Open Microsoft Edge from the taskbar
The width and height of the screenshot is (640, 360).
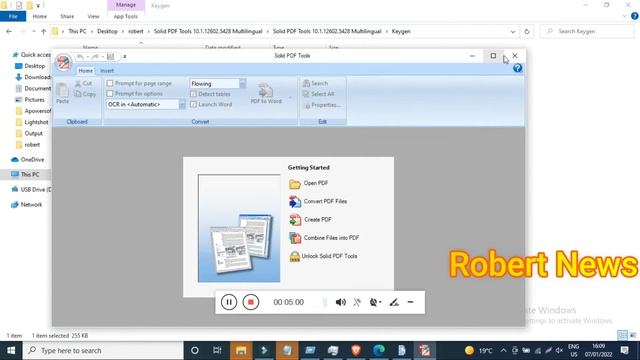(x=379, y=350)
